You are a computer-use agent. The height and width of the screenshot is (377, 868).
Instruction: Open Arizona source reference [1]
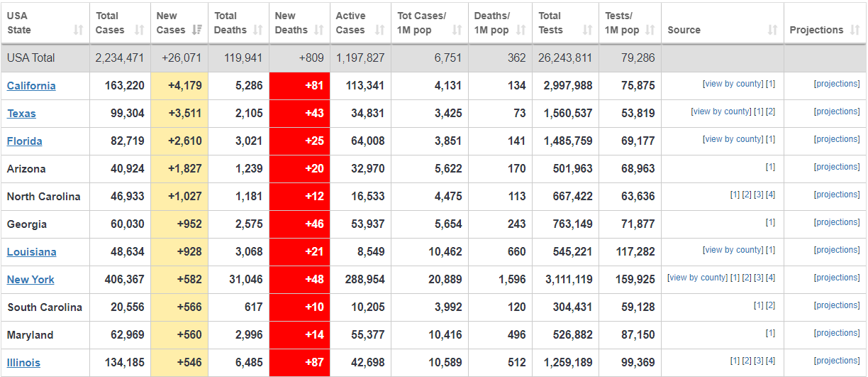[x=771, y=167]
